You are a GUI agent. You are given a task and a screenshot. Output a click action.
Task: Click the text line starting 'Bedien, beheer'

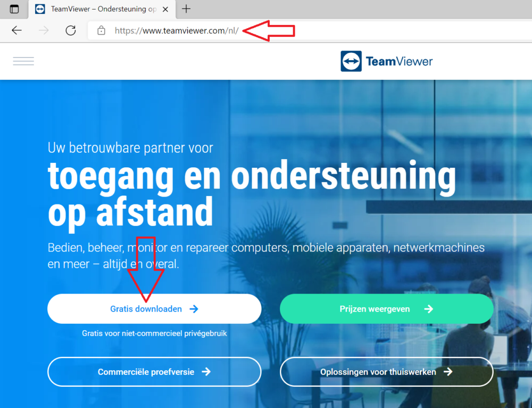266,248
